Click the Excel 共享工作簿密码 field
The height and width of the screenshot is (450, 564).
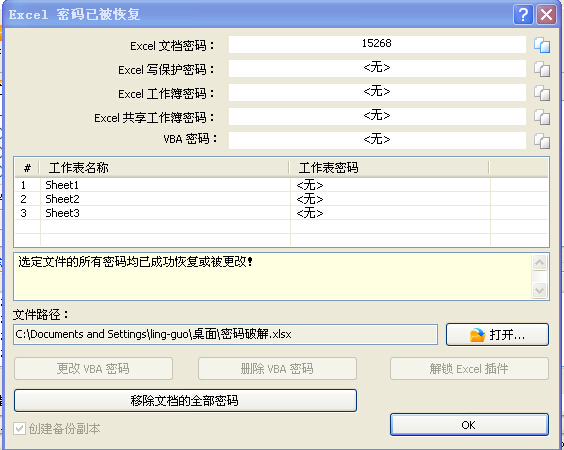point(377,117)
